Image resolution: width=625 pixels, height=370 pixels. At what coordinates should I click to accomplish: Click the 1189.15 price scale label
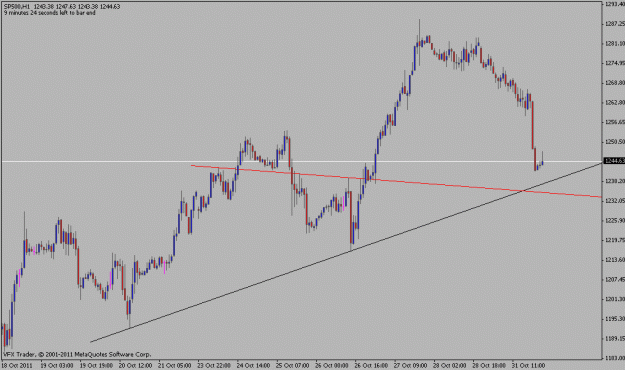pos(615,339)
